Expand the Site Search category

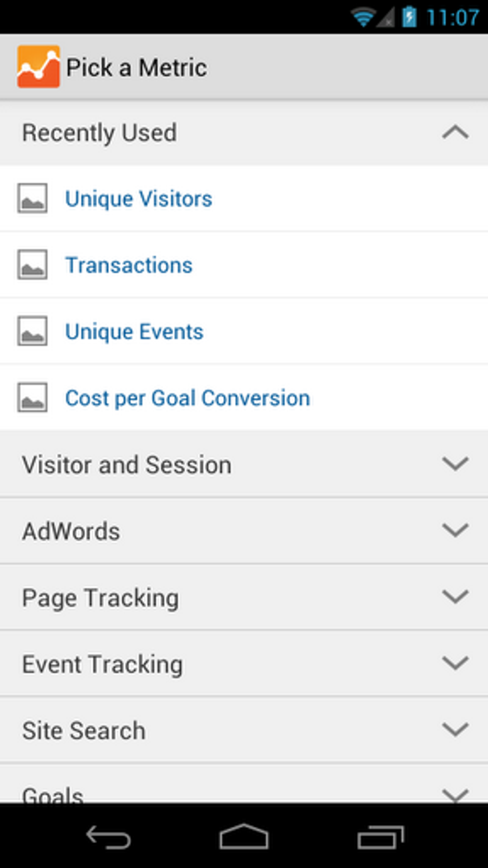pyautogui.click(x=455, y=730)
